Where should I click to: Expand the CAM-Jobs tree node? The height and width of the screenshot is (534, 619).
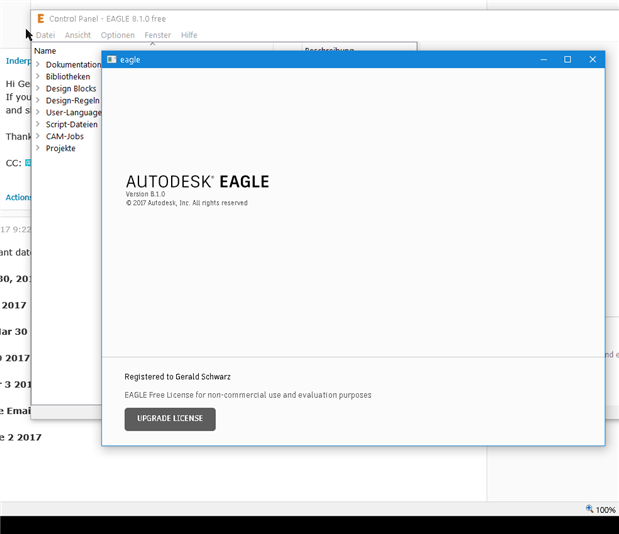tap(38, 137)
